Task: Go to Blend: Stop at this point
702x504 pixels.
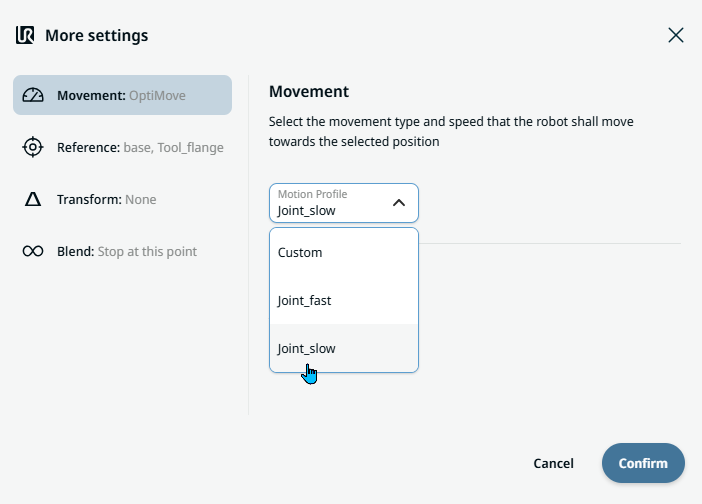Action: [x=127, y=252]
